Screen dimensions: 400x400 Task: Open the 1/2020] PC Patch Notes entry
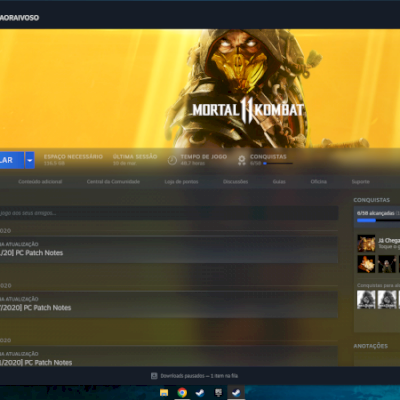169,356
